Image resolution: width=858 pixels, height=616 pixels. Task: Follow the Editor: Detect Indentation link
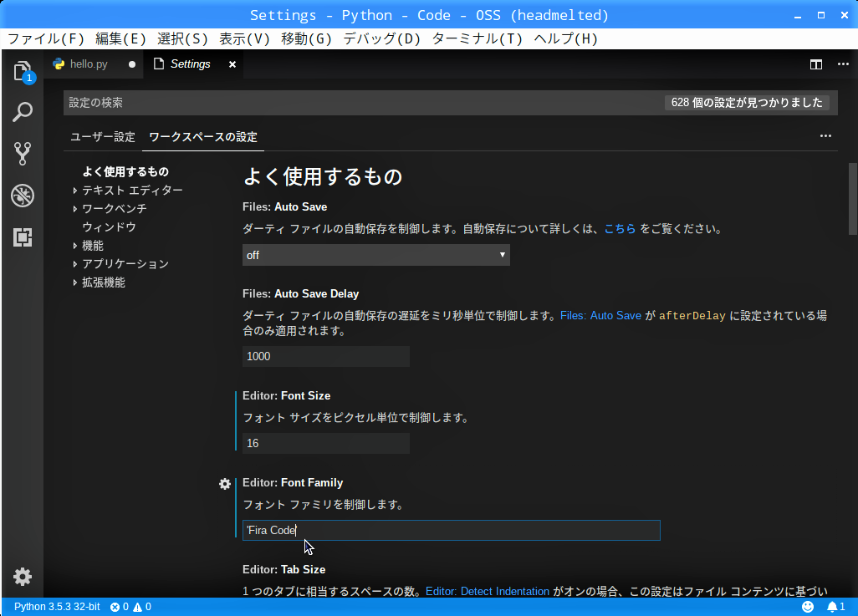click(x=487, y=592)
